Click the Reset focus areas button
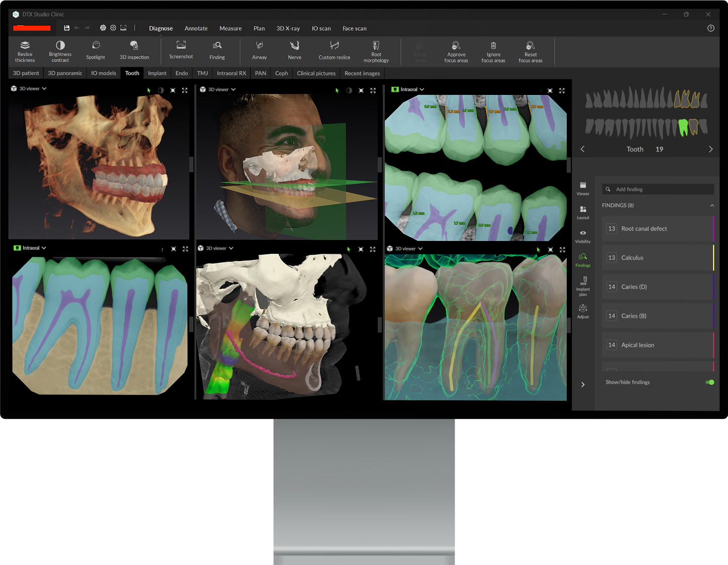The image size is (728, 565). [x=530, y=51]
